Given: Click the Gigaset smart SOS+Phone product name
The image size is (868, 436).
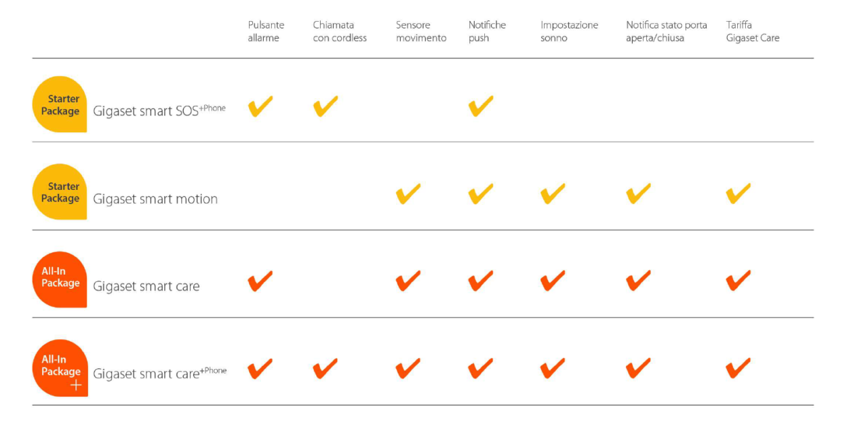Looking at the screenshot, I should pyautogui.click(x=159, y=111).
